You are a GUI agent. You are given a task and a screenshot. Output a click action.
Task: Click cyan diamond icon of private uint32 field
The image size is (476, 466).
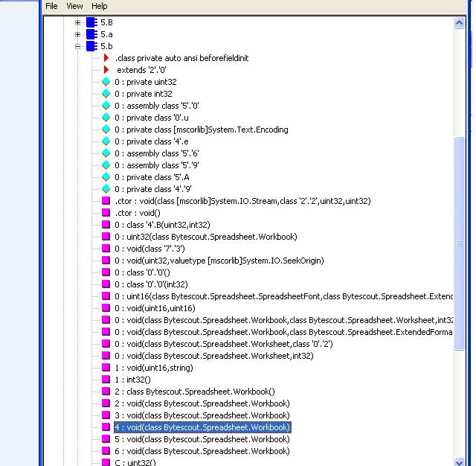(x=106, y=82)
